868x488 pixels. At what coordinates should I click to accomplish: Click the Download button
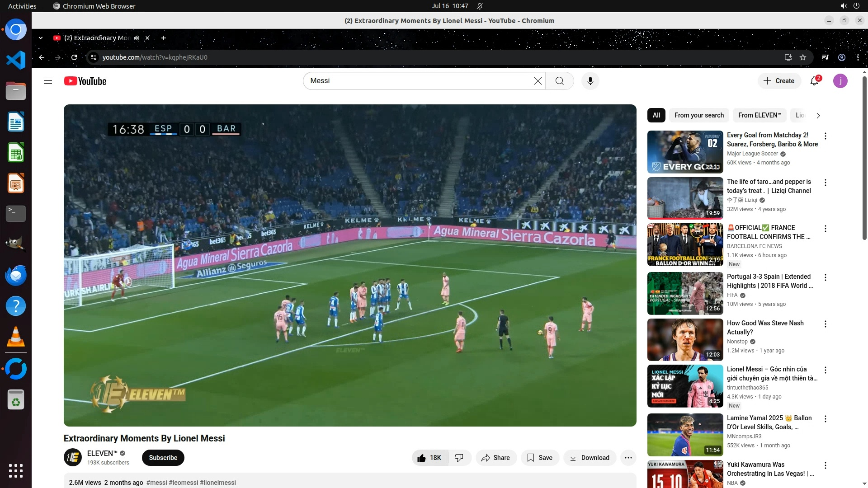click(590, 458)
